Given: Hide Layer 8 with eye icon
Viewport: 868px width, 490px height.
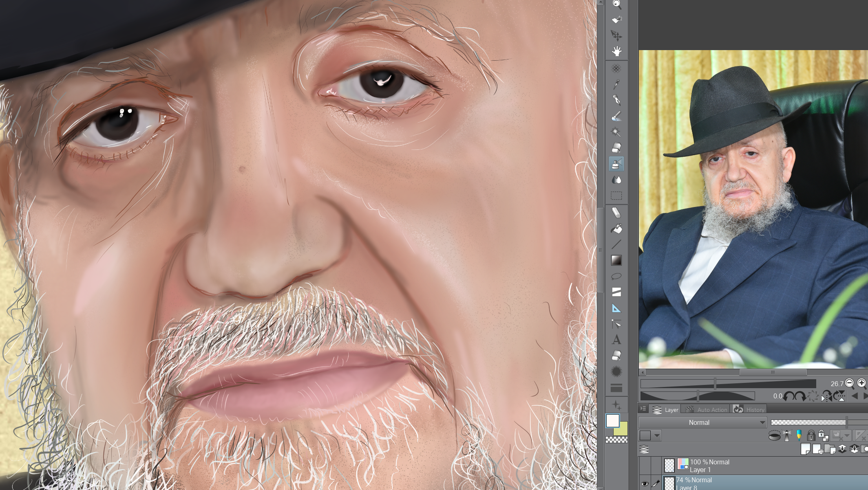Looking at the screenshot, I should pyautogui.click(x=645, y=483).
